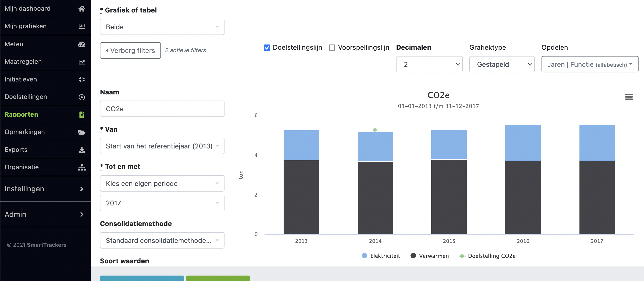Viewport: 644px width, 281px height.
Task: Click the date range subtitle 01-01-2013 t/m 31-12-2017
Action: pyautogui.click(x=438, y=106)
